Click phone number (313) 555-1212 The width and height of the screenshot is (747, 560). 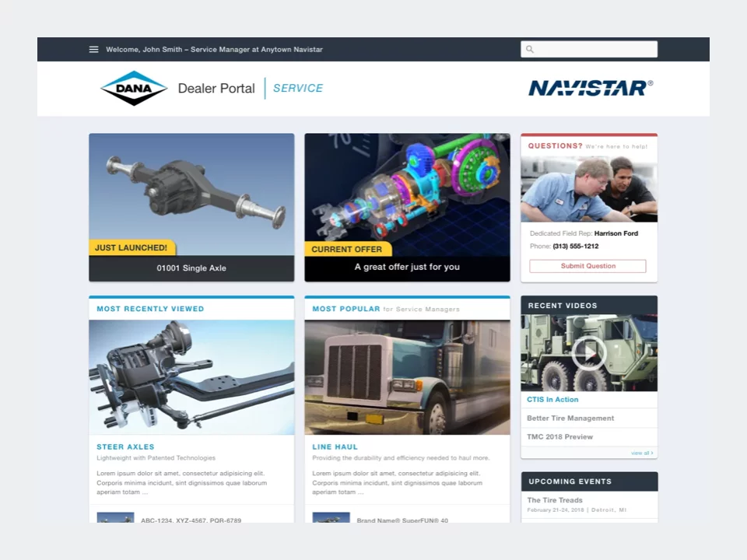coord(576,247)
